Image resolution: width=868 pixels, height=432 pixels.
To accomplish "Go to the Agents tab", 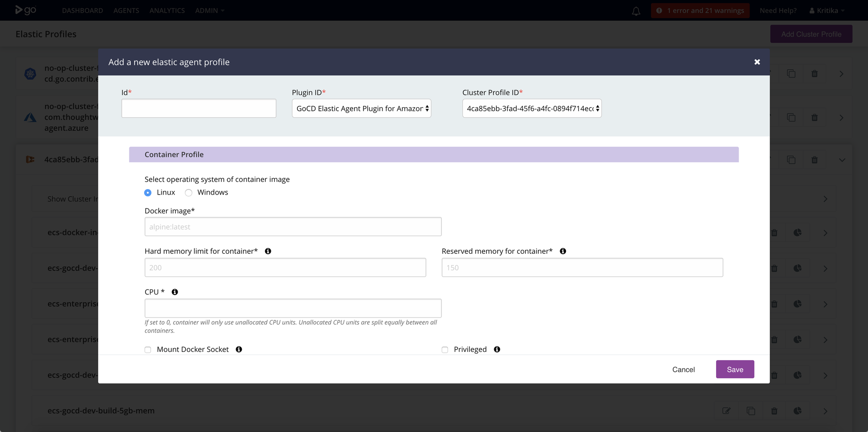I will [x=126, y=10].
